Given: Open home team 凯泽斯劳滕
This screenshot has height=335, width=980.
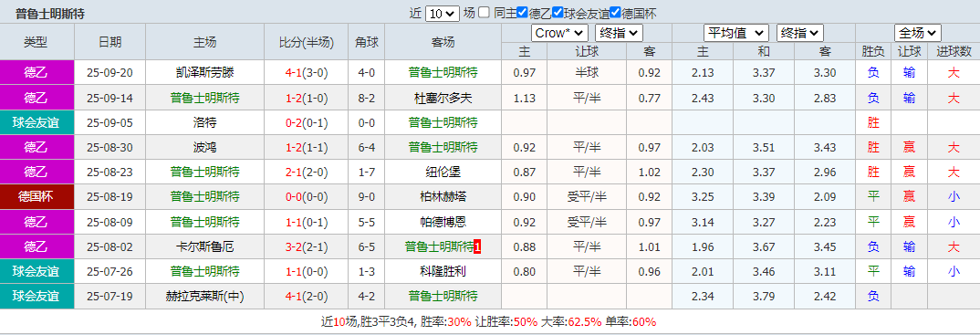Looking at the screenshot, I should (x=205, y=72).
